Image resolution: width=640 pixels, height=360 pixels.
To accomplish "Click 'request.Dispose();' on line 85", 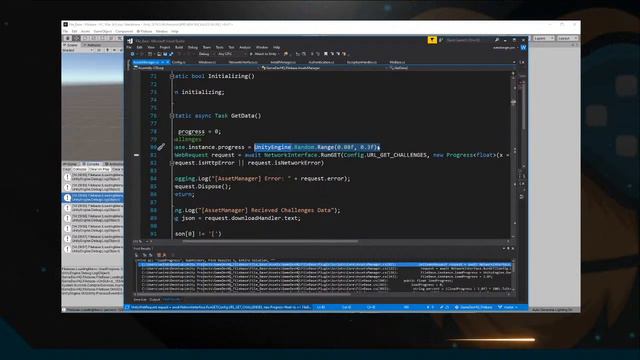I will point(203,187).
